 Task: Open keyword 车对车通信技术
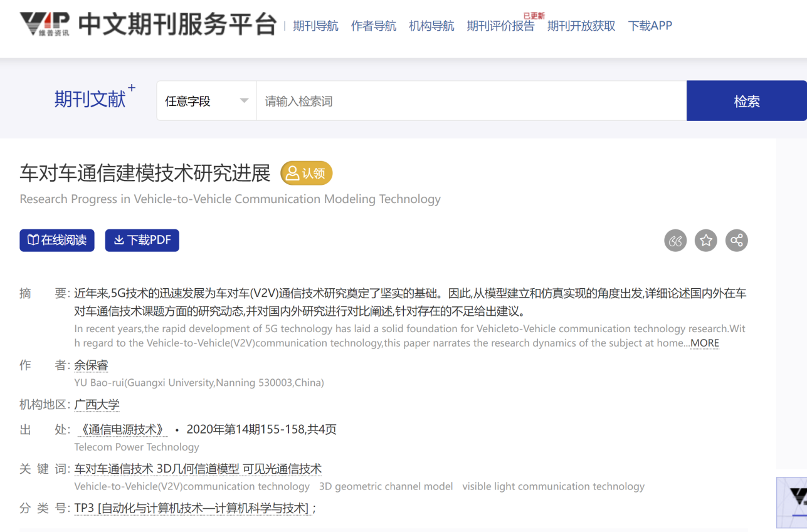113,469
